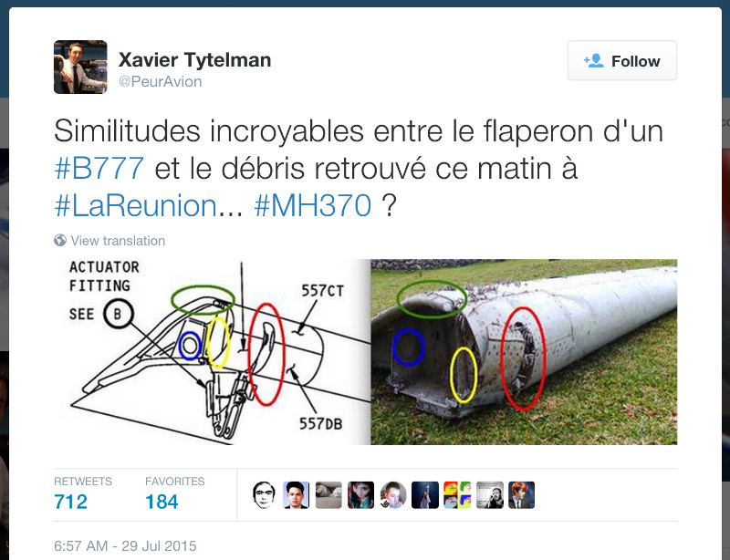Viewport: 730px width, 560px height.
Task: Click the @PeurAvion handle
Action: (x=161, y=81)
